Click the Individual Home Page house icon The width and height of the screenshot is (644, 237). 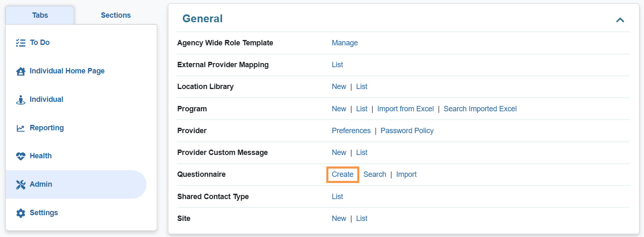click(x=21, y=71)
